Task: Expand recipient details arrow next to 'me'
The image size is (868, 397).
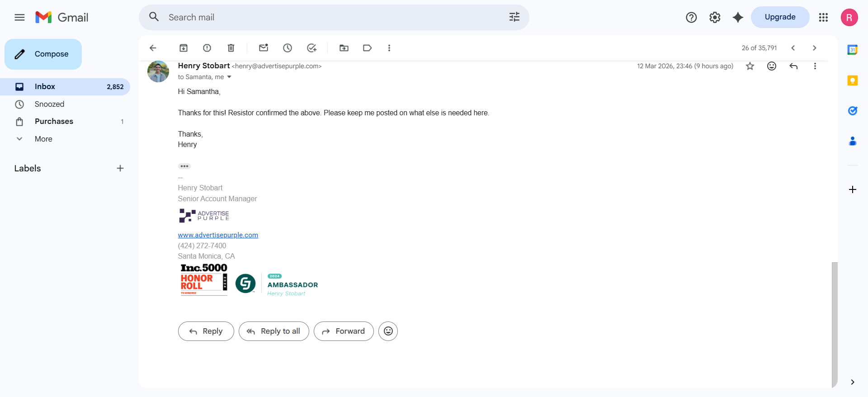Action: pos(229,77)
